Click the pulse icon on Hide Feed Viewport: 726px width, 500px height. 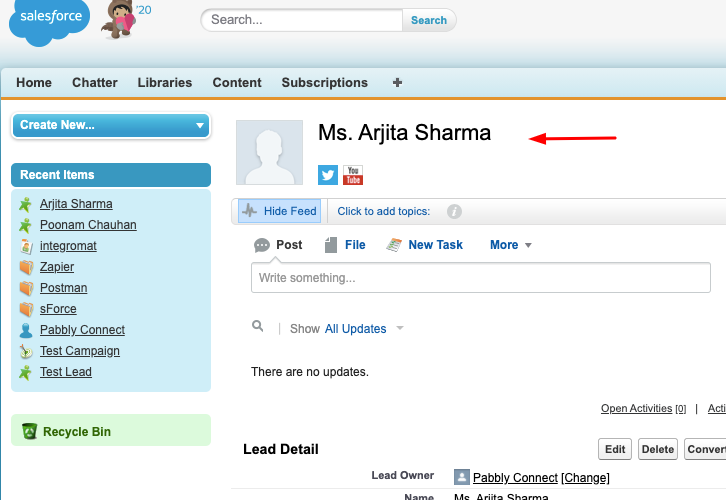[x=250, y=211]
